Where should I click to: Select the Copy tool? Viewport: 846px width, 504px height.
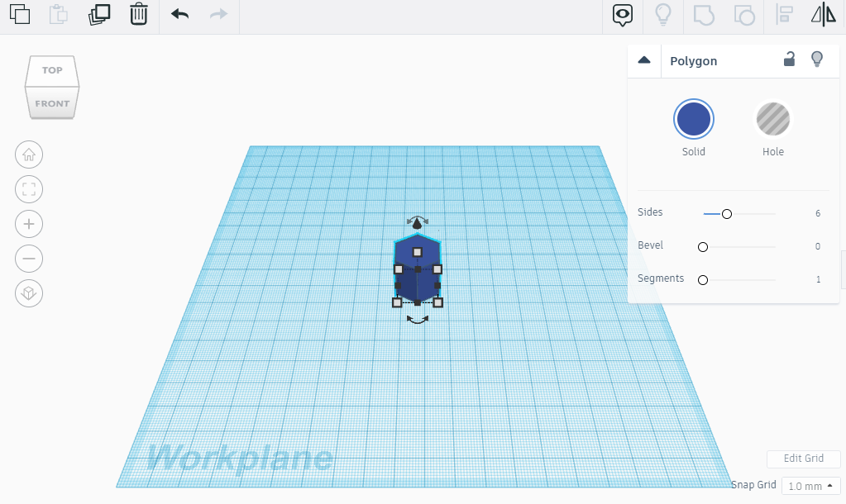pyautogui.click(x=19, y=14)
